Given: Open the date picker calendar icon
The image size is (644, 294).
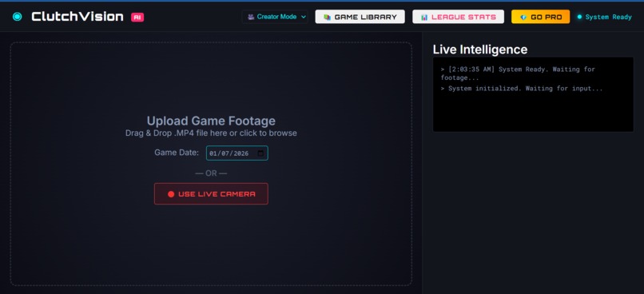Looking at the screenshot, I should pyautogui.click(x=260, y=153).
